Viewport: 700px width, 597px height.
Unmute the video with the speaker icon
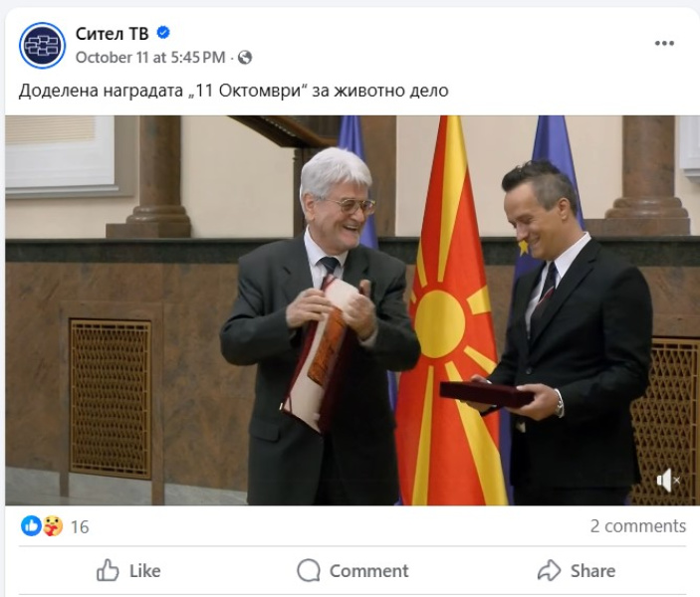point(667,481)
